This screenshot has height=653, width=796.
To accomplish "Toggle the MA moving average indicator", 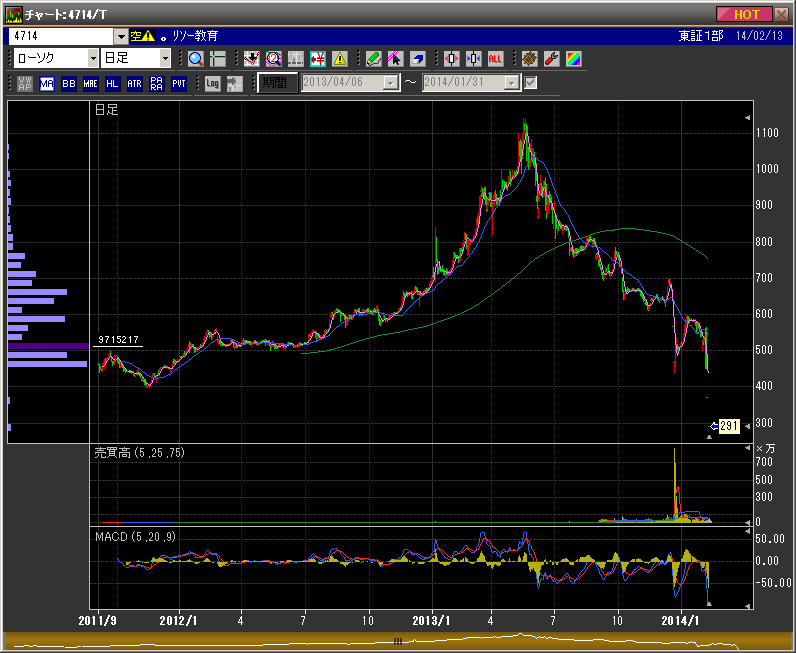I will click(x=47, y=83).
